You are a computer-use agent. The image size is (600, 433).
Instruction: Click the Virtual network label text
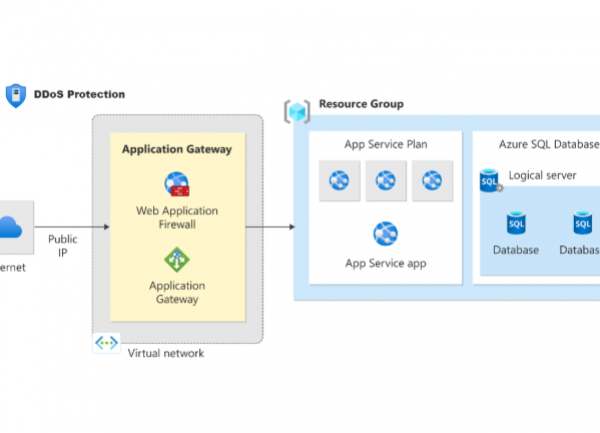coord(165,353)
